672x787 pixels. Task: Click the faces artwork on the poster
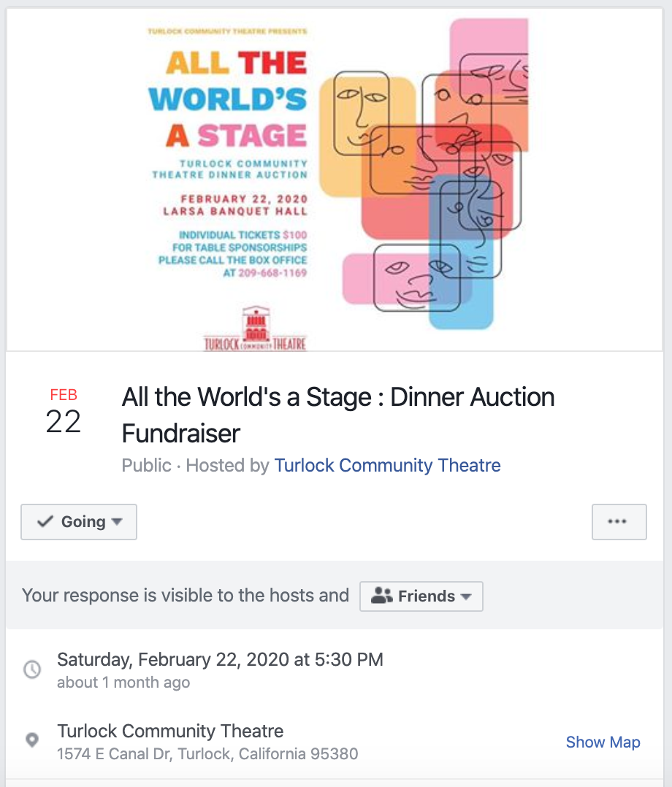(424, 173)
